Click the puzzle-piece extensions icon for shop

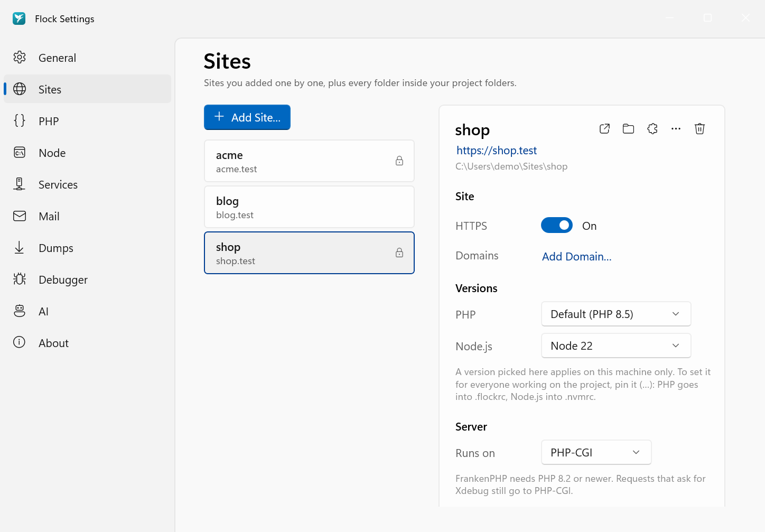[x=652, y=129]
